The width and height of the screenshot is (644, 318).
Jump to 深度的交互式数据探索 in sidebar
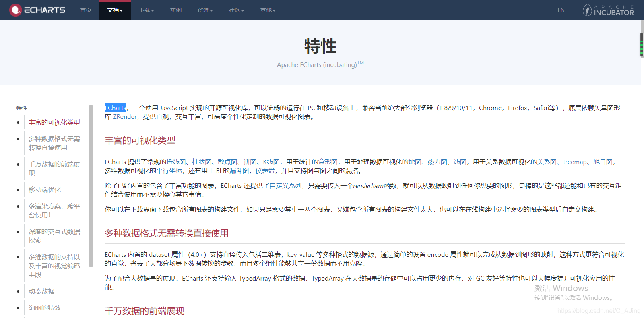click(54, 236)
